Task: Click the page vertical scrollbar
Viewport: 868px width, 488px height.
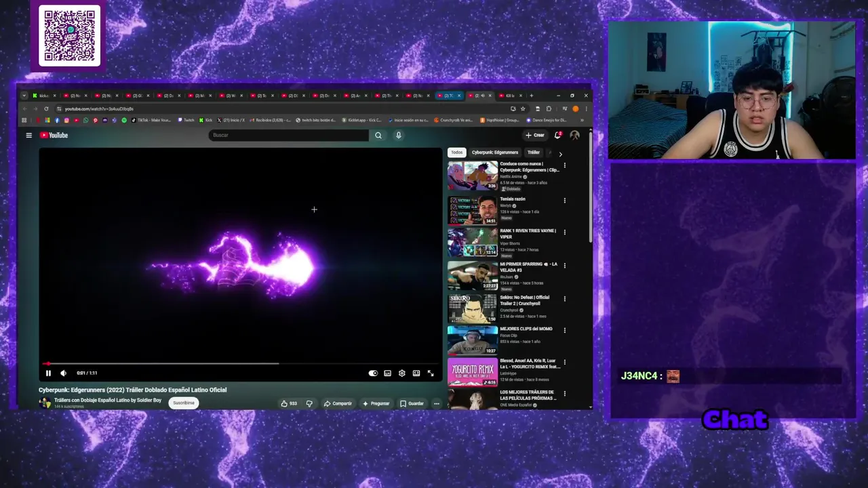Action: [x=591, y=186]
